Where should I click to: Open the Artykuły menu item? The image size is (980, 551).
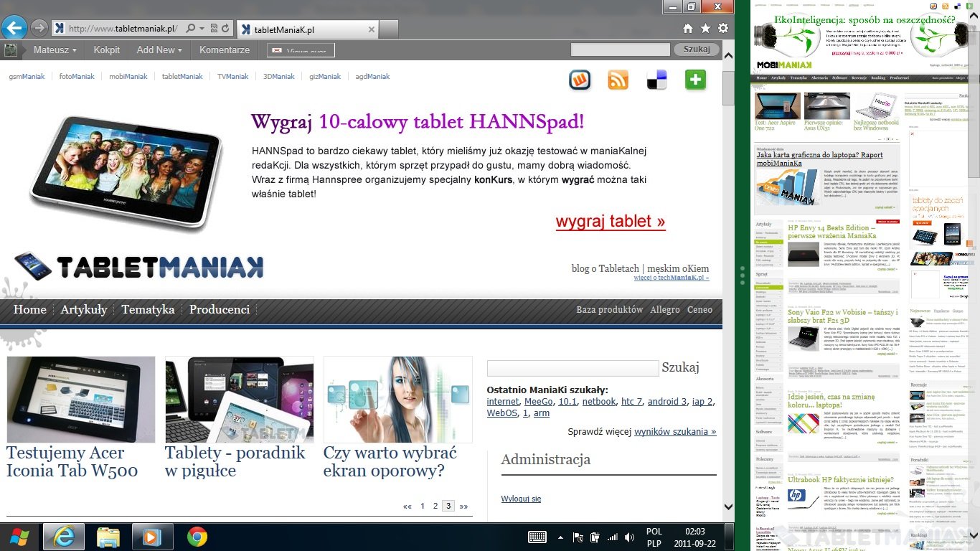[x=83, y=310]
